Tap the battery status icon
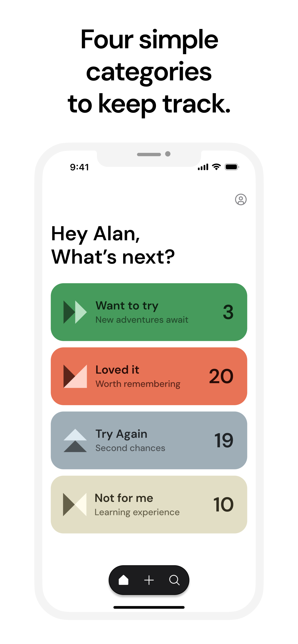The width and height of the screenshot is (298, 644). coord(232,167)
